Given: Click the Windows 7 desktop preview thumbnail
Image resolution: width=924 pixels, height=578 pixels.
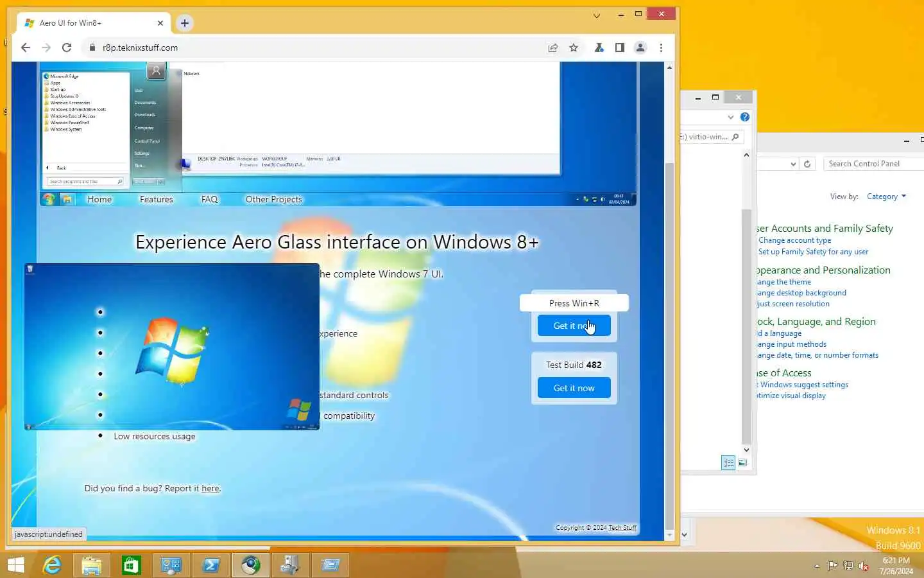Looking at the screenshot, I should tap(172, 347).
